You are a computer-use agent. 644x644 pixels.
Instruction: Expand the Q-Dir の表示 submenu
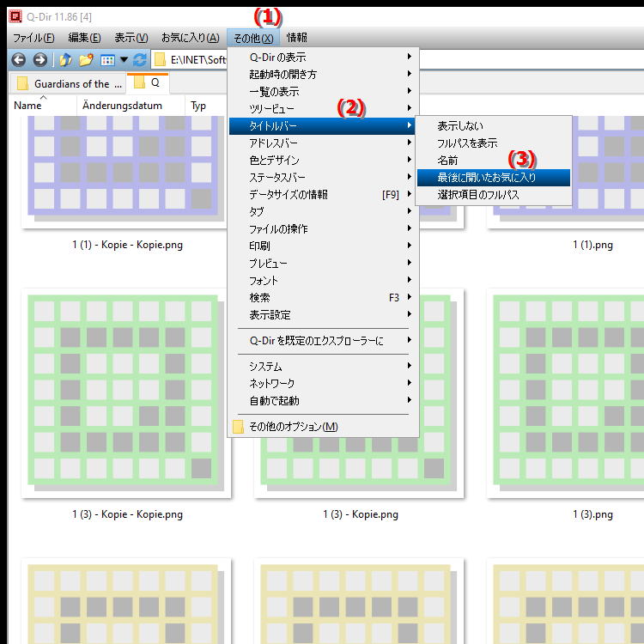(322, 57)
